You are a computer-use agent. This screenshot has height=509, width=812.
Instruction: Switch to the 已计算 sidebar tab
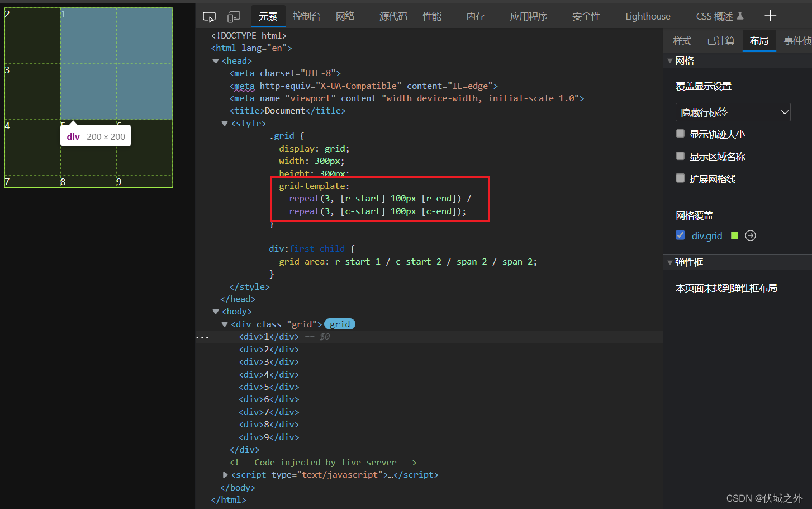pyautogui.click(x=721, y=41)
